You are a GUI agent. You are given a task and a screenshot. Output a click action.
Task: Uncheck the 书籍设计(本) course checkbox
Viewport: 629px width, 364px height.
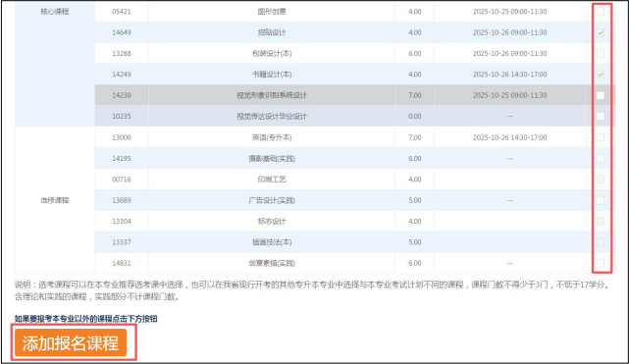tap(601, 75)
